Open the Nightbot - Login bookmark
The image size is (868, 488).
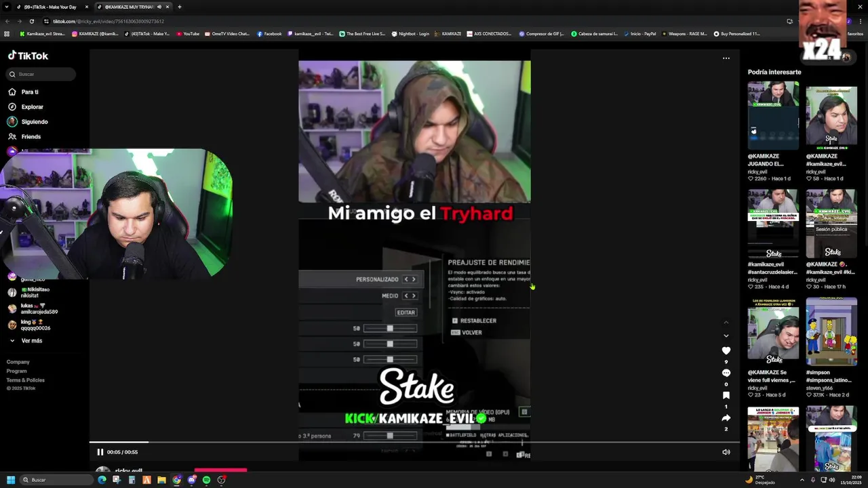410,33
